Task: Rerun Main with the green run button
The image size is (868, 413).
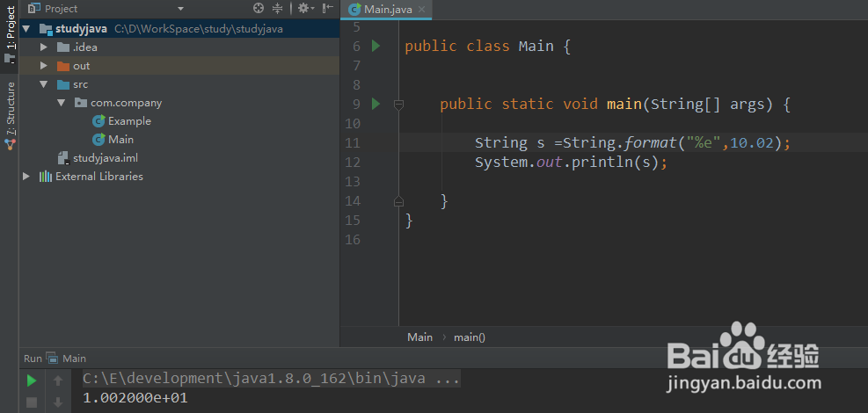Action: (32, 380)
